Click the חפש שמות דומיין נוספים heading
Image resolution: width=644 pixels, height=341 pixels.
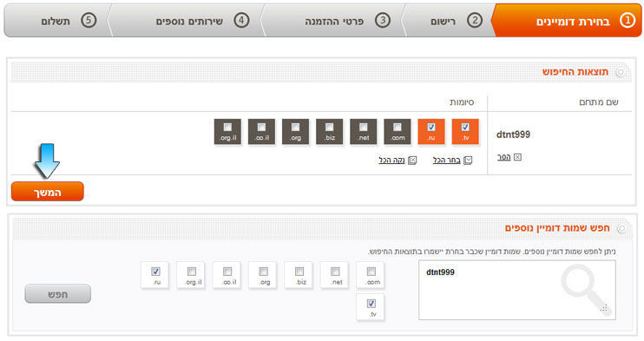[557, 227]
